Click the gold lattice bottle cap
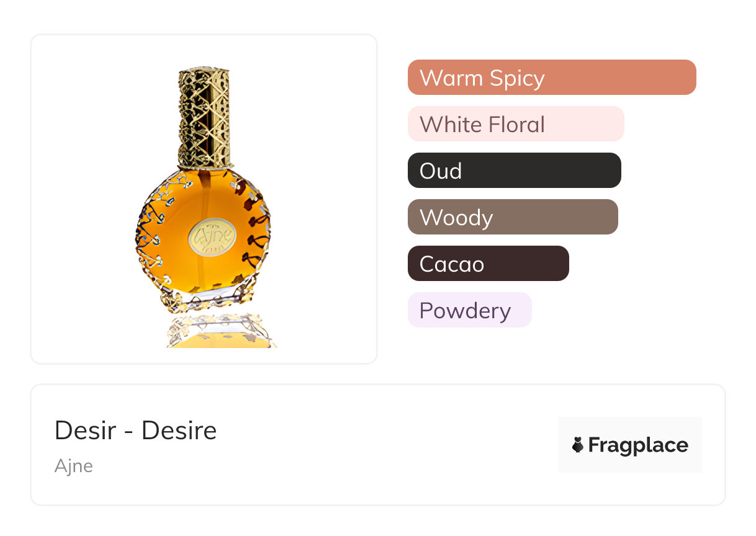This screenshot has width=756, height=536. pos(204,118)
